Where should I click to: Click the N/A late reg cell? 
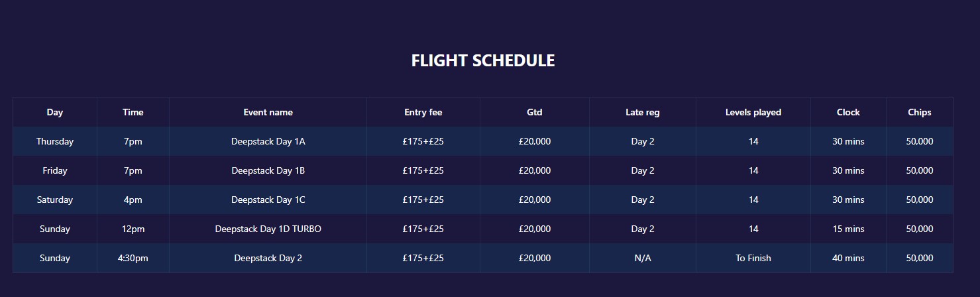(x=643, y=258)
